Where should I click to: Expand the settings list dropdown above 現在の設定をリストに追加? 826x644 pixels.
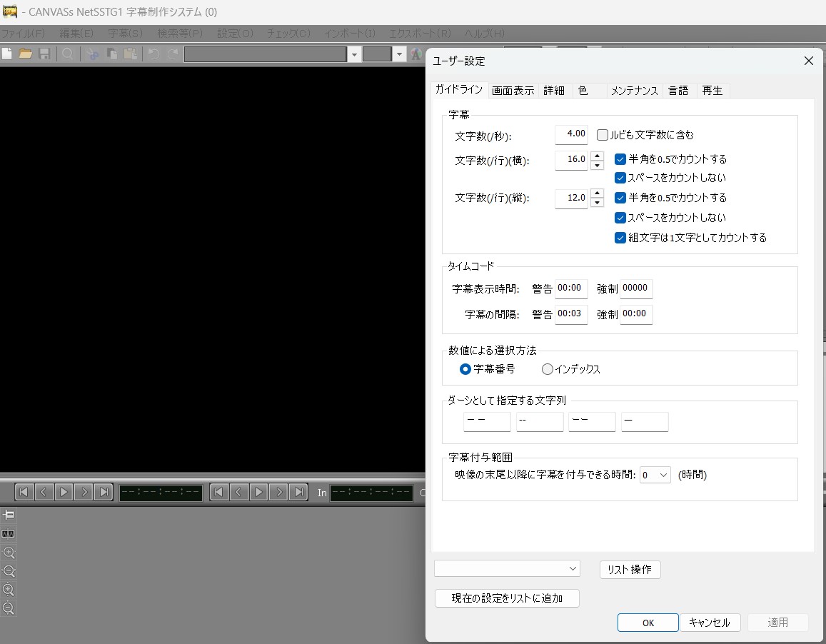(x=507, y=568)
